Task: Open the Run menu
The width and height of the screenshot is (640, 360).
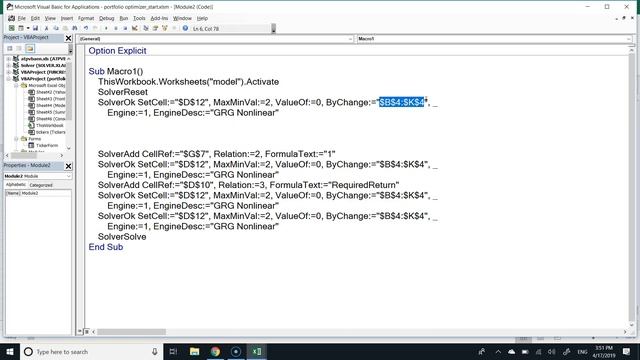Action: click(124, 18)
